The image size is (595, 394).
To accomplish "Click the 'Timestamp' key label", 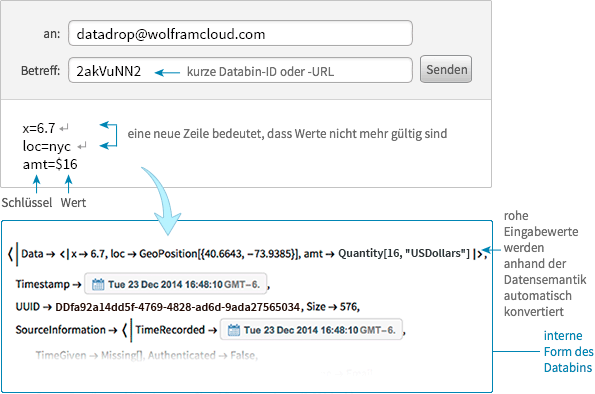I will (42, 284).
